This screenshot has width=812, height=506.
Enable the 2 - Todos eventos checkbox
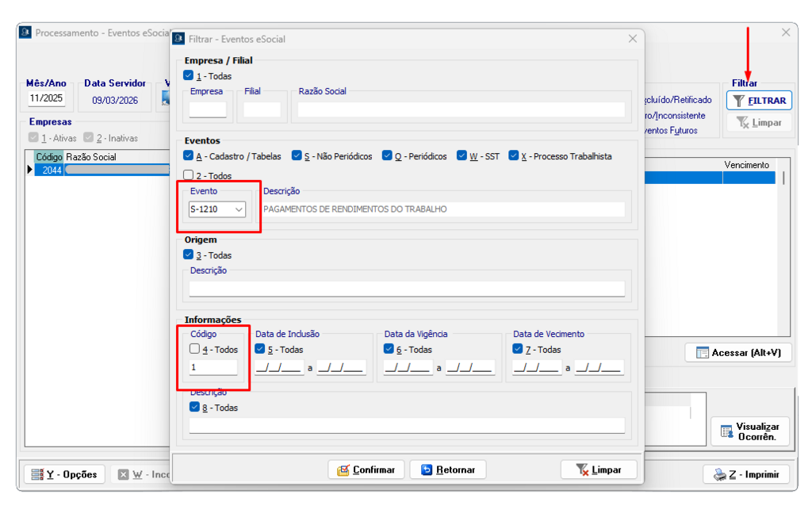point(188,175)
